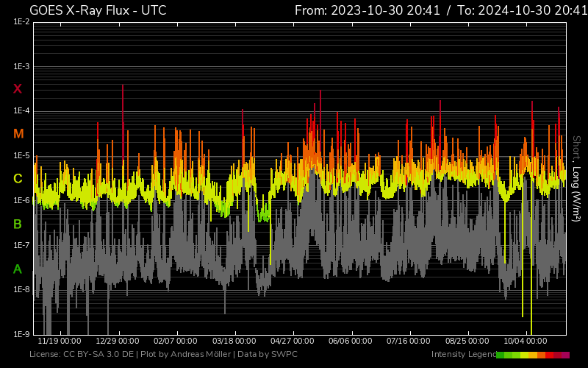Click the 07/16 00:00 time axis label
The height and width of the screenshot is (368, 588).
(409, 341)
